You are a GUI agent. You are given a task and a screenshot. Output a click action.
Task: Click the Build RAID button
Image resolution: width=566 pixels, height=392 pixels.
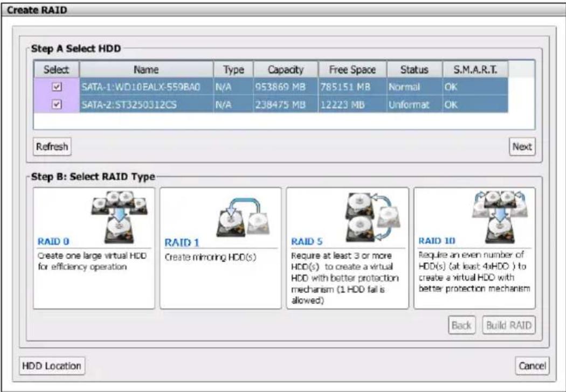(509, 325)
